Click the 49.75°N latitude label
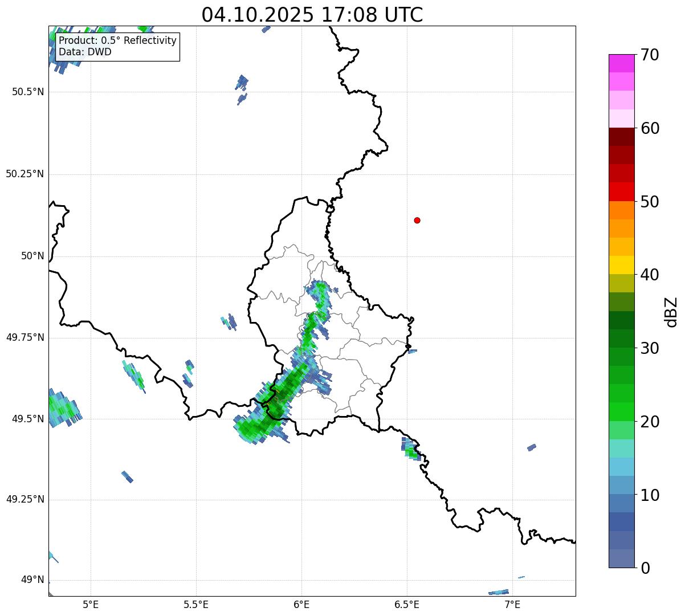Image resolution: width=685 pixels, height=616 pixels. (25, 337)
